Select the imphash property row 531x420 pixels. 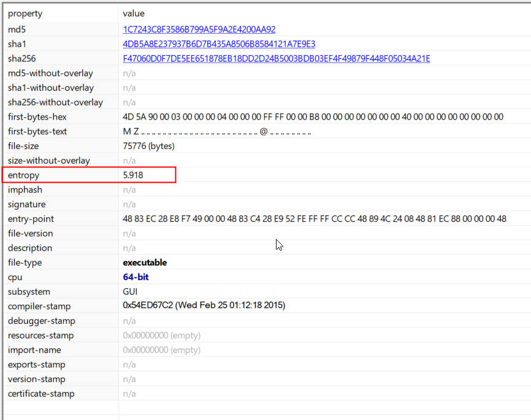pyautogui.click(x=25, y=190)
